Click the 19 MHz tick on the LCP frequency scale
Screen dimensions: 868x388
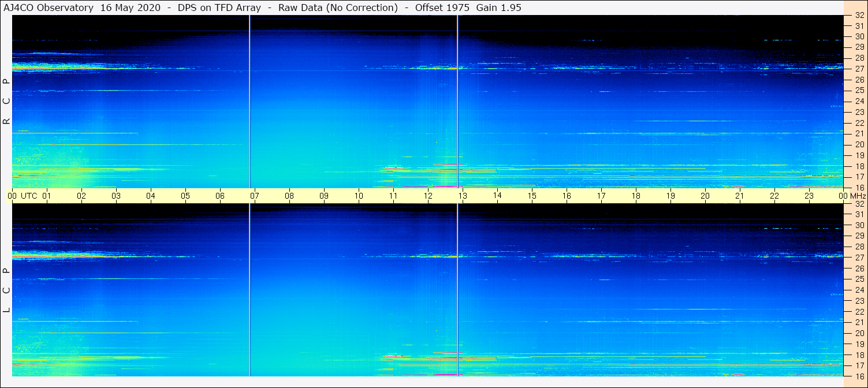pos(859,344)
